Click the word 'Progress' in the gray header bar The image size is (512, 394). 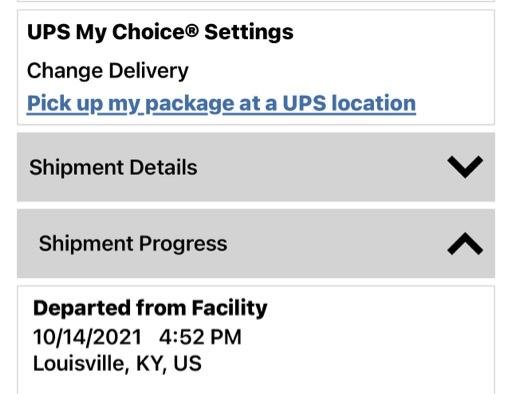(183, 244)
